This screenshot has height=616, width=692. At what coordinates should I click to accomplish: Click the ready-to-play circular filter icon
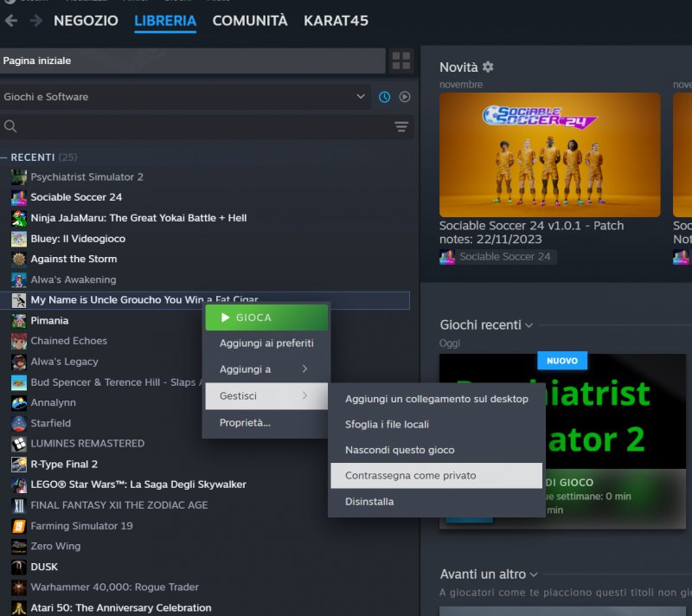(x=406, y=97)
